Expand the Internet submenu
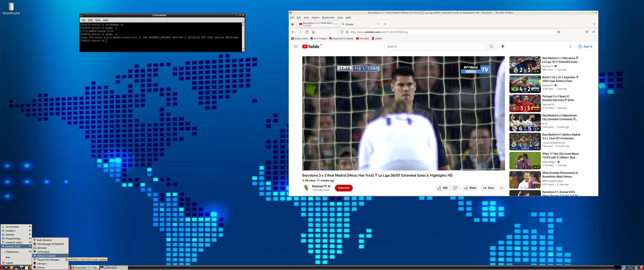The width and height of the screenshot is (644, 270). tap(16, 235)
